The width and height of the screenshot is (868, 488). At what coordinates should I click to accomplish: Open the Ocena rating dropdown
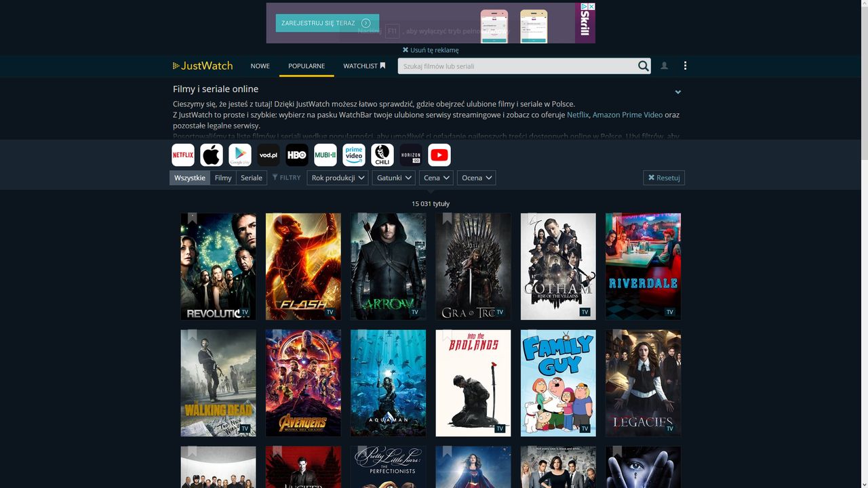click(x=476, y=178)
